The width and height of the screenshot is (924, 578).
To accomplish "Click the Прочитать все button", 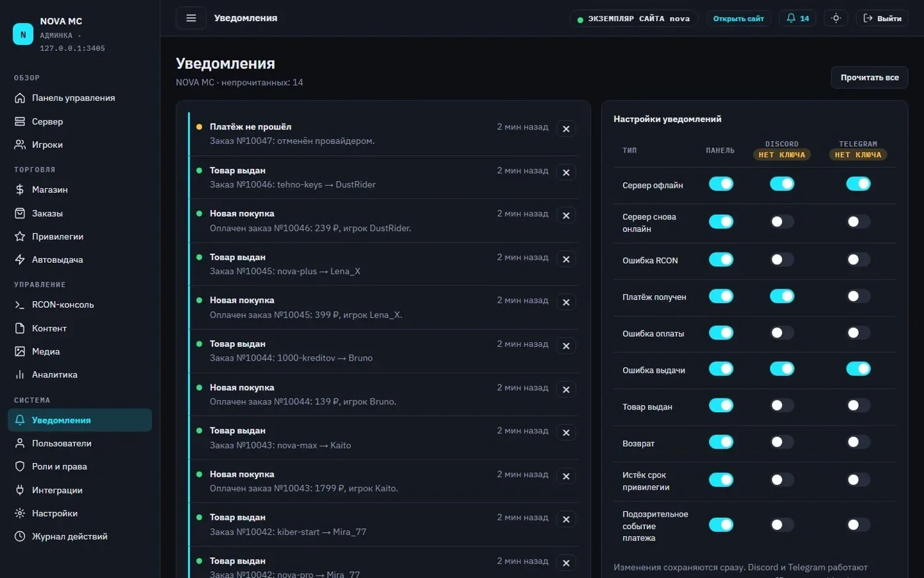I will (x=869, y=77).
